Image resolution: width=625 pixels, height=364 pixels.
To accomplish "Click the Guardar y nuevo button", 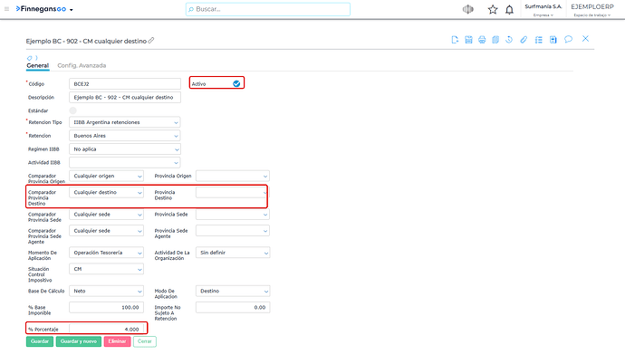I will [79, 341].
